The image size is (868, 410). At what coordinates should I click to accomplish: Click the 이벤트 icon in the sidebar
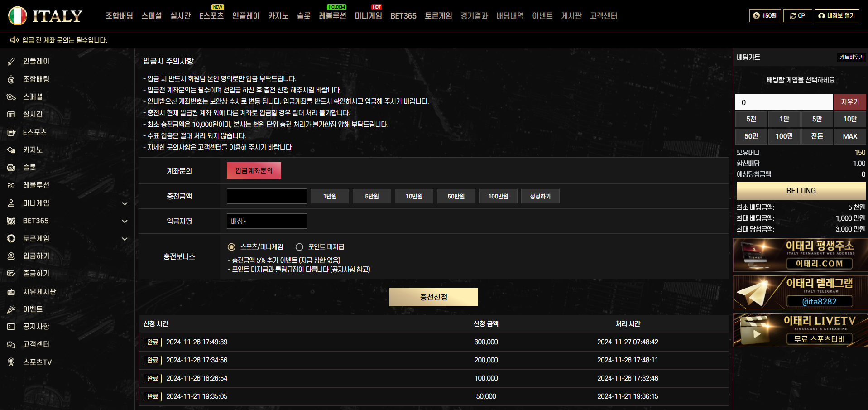11,309
